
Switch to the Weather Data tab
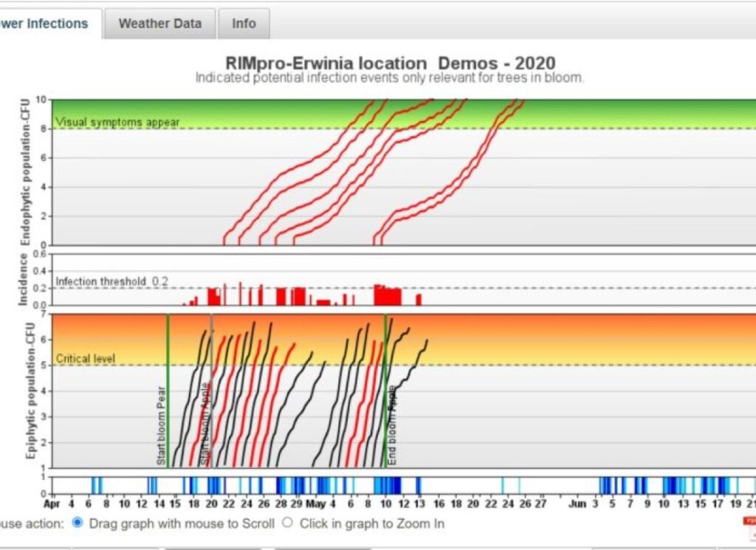[159, 23]
